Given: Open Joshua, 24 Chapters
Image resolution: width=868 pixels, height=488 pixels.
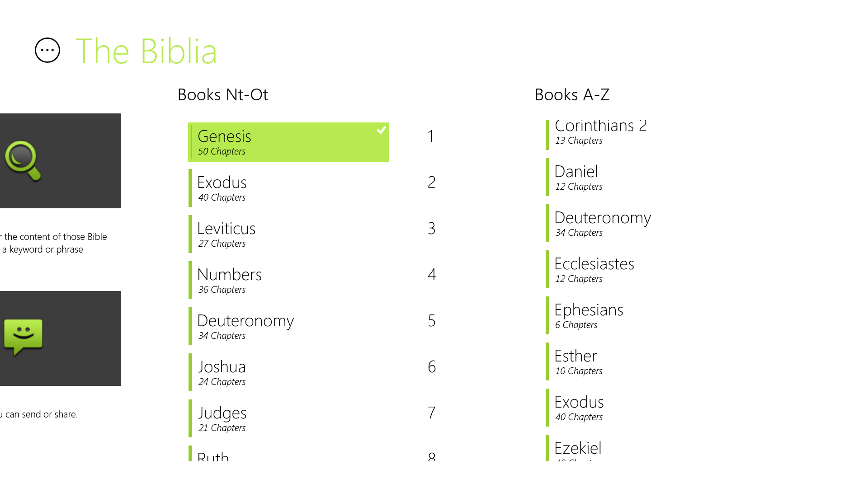Looking at the screenshot, I should pos(288,373).
